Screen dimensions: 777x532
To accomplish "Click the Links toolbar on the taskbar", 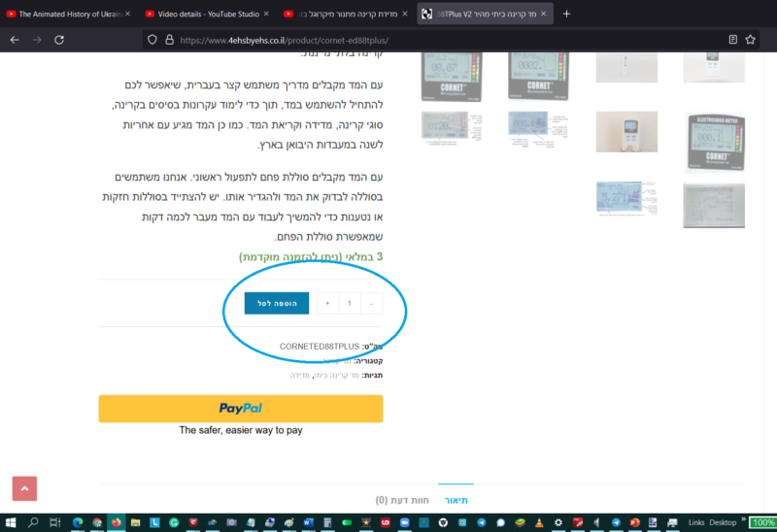I will (x=695, y=522).
